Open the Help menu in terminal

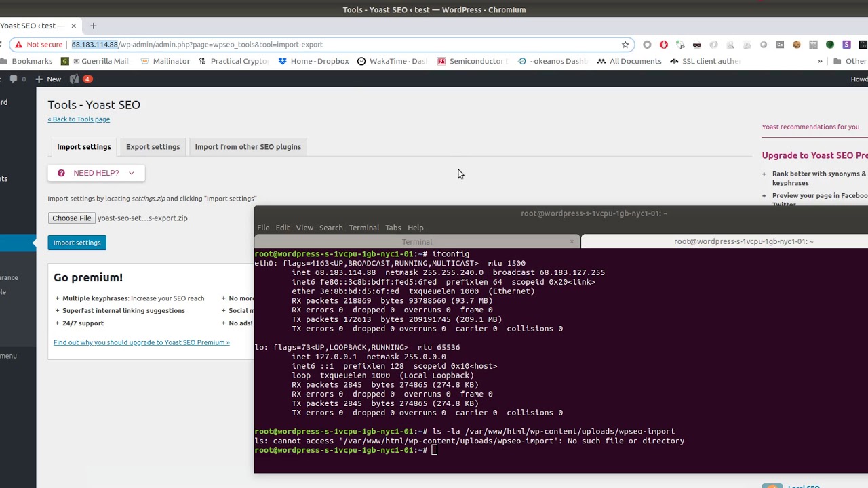tap(416, 228)
